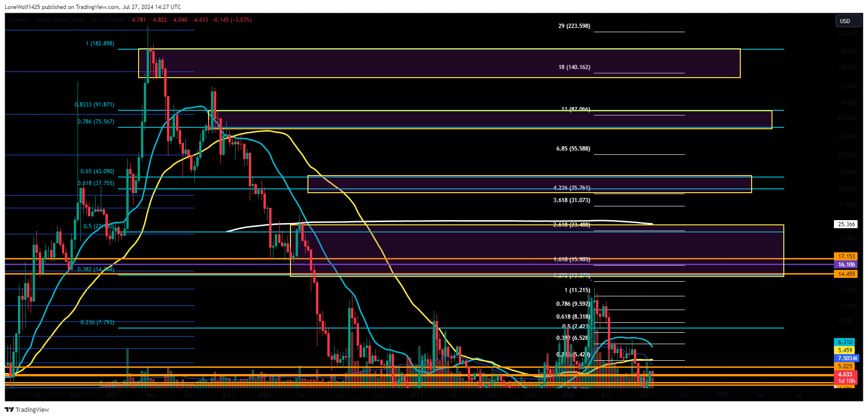Click the extension label 29 (223.598)
This screenshot has height=418, width=868.
[x=574, y=26]
